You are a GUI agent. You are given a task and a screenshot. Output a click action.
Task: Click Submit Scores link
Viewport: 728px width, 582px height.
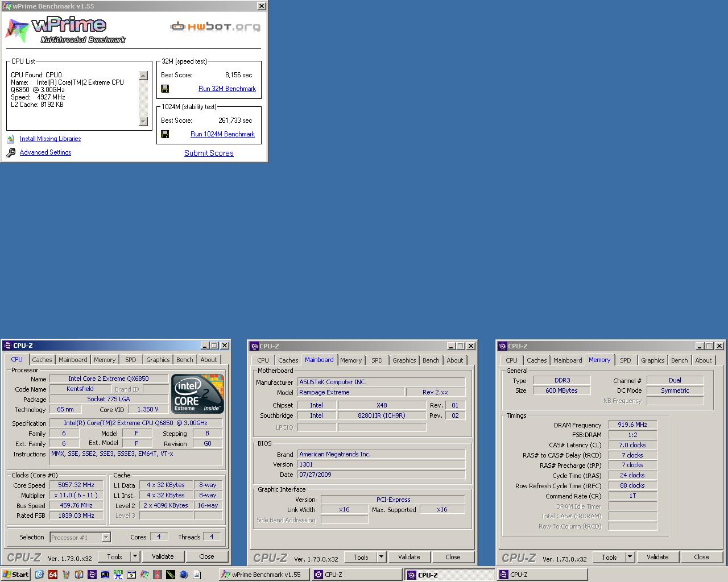click(209, 153)
